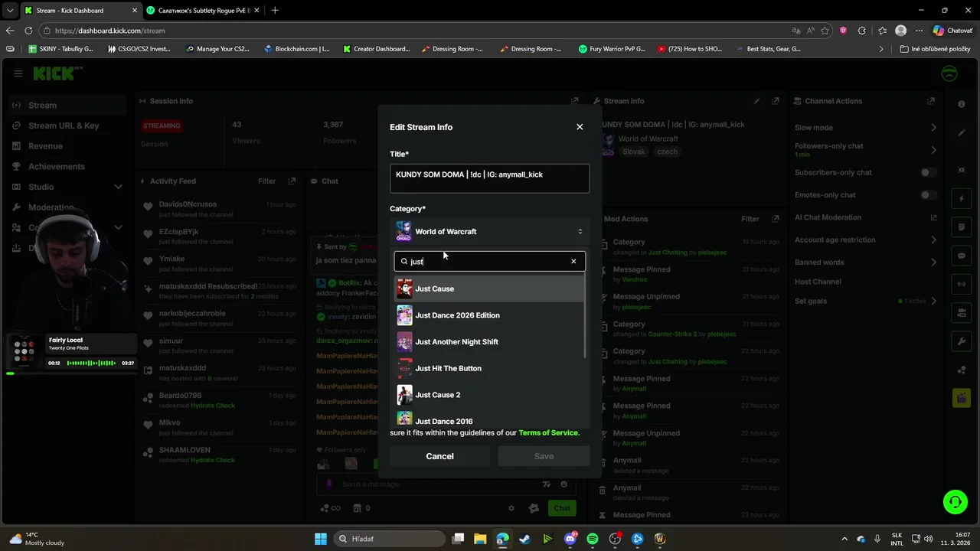Edit Stream info via pencil icon
The width and height of the screenshot is (980, 551).
tap(756, 101)
